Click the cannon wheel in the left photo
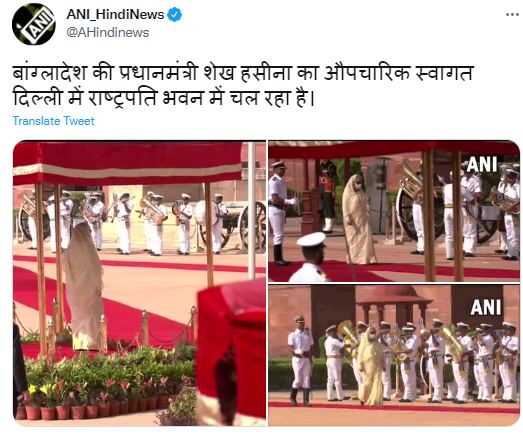Image resolution: width=523 pixels, height=442 pixels. coord(252,226)
